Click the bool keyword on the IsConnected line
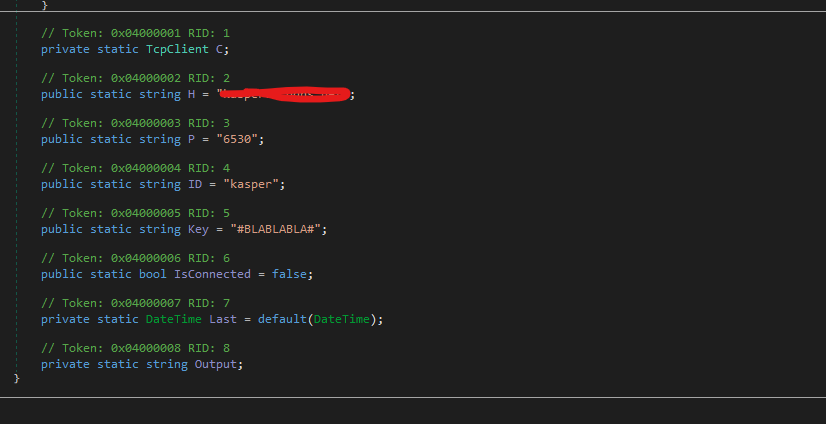826x424 pixels. pyautogui.click(x=152, y=274)
